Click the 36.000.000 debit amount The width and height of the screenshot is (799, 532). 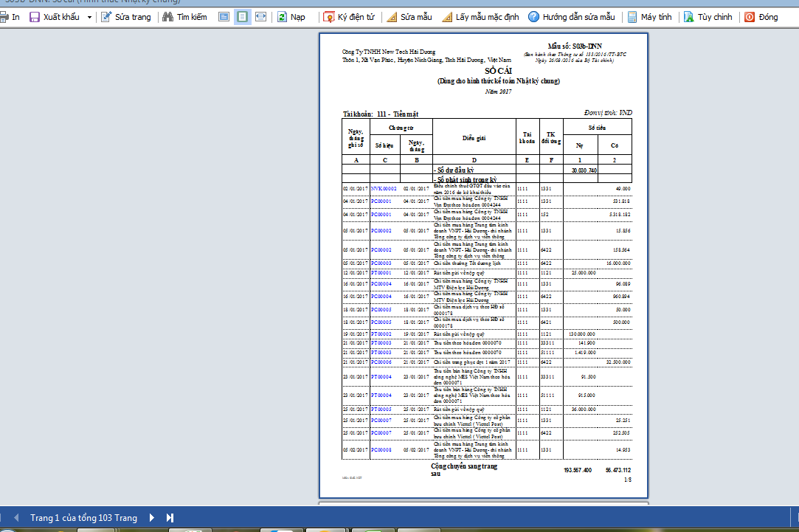click(584, 410)
